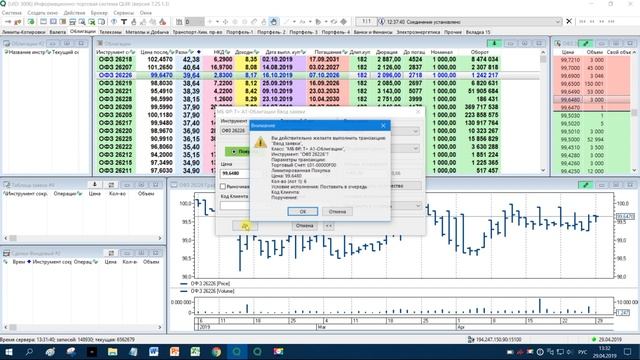The image size is (640, 360).
Task: Confirm the transaction with the OK button
Action: [x=302, y=211]
